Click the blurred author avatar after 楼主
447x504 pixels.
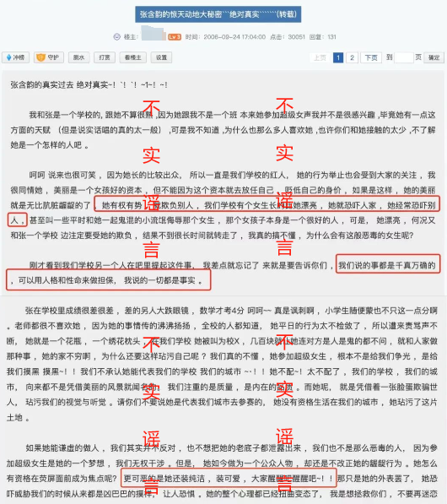coord(153,33)
